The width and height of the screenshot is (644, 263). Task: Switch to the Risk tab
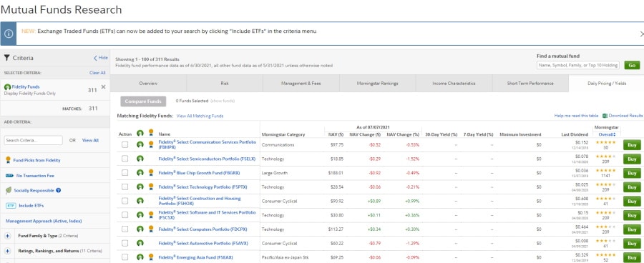click(225, 84)
